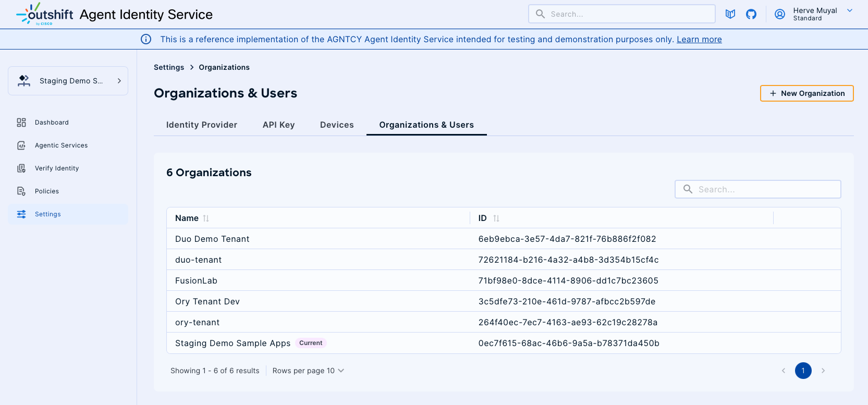Click the Agentic Services sidebar icon
The width and height of the screenshot is (868, 405).
[21, 145]
